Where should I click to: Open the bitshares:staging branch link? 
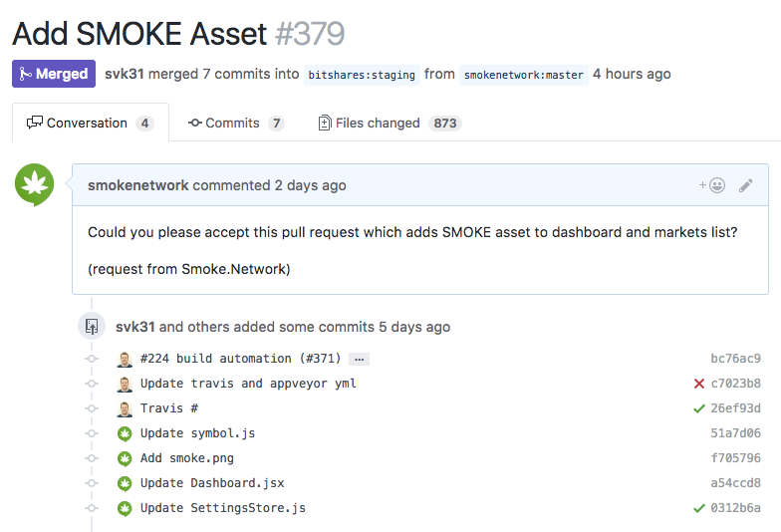pos(362,75)
